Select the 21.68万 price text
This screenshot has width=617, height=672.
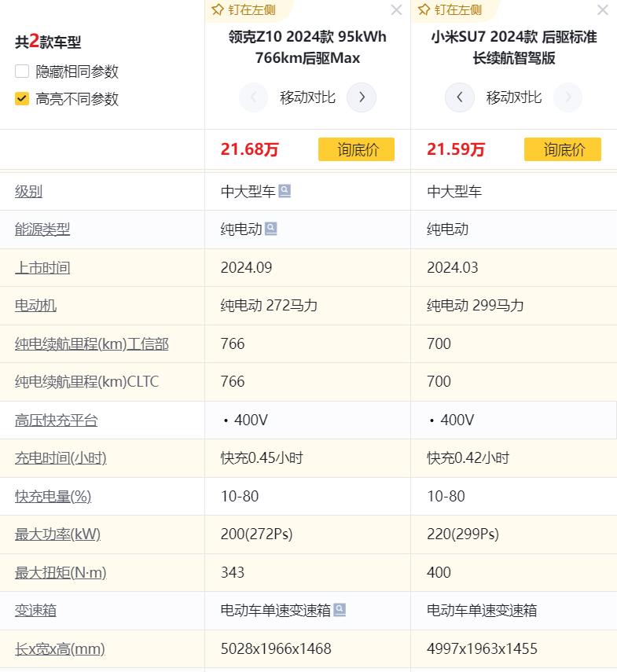coord(249,149)
